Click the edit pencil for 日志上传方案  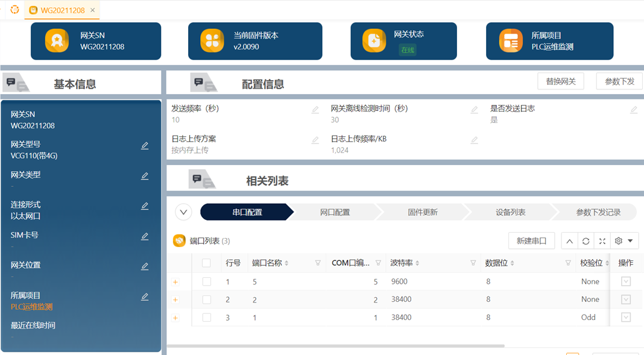click(315, 140)
